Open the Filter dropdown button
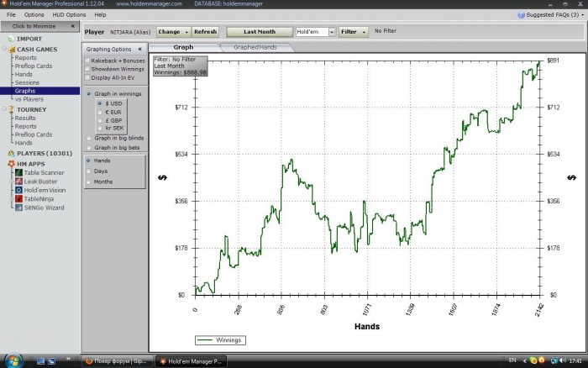588x368 pixels. tap(354, 32)
